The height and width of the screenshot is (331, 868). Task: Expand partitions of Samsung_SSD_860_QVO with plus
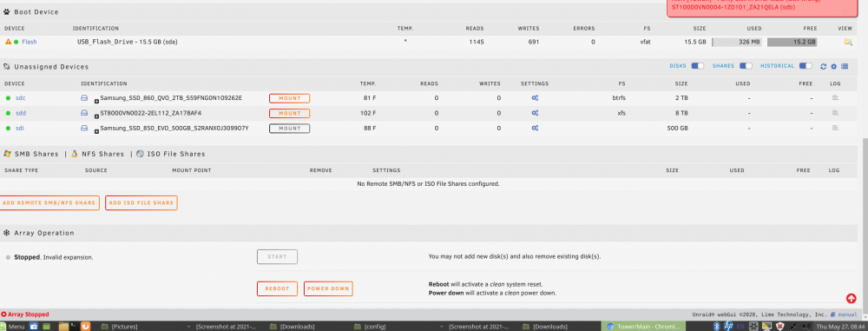[x=97, y=102]
